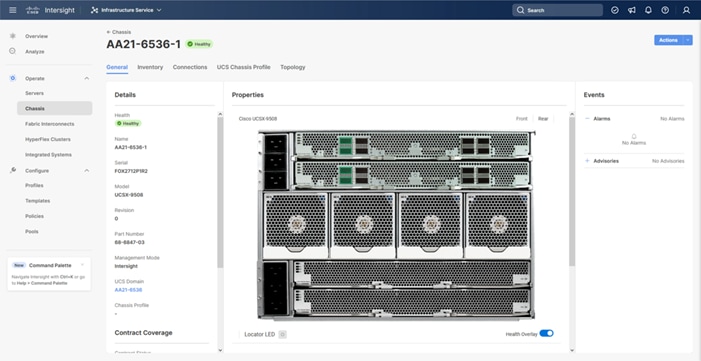Show the Rear chassis view
This screenshot has width=701, height=361.
click(x=543, y=119)
